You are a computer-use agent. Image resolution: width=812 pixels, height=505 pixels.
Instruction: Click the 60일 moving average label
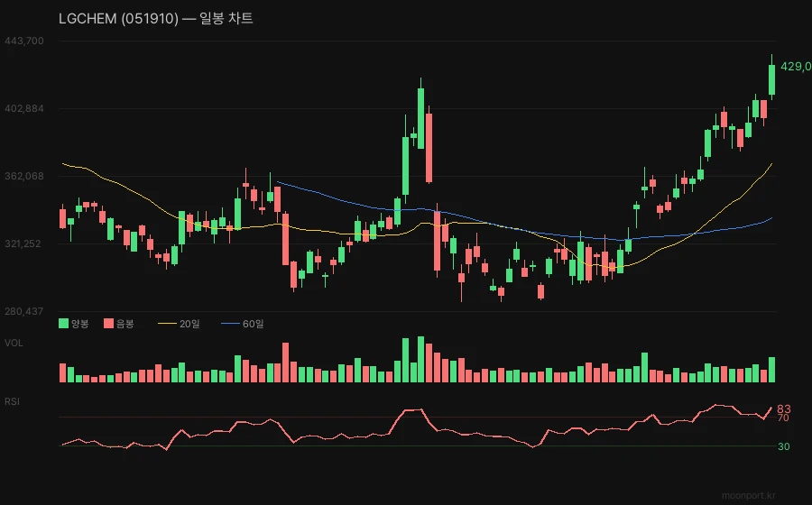coord(254,324)
